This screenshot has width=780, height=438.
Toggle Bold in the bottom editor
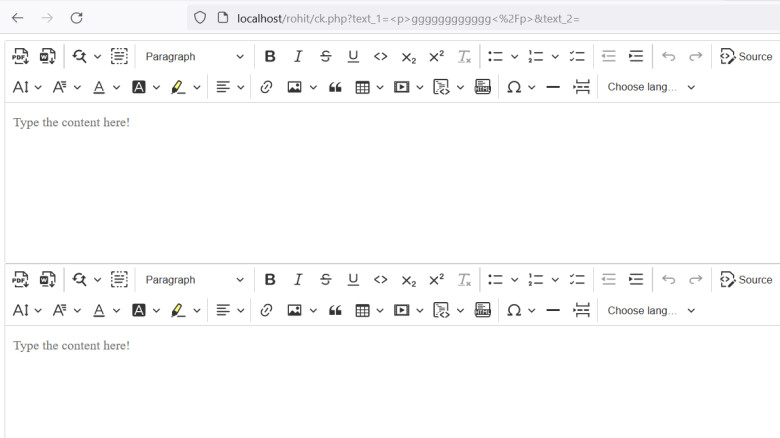point(270,280)
